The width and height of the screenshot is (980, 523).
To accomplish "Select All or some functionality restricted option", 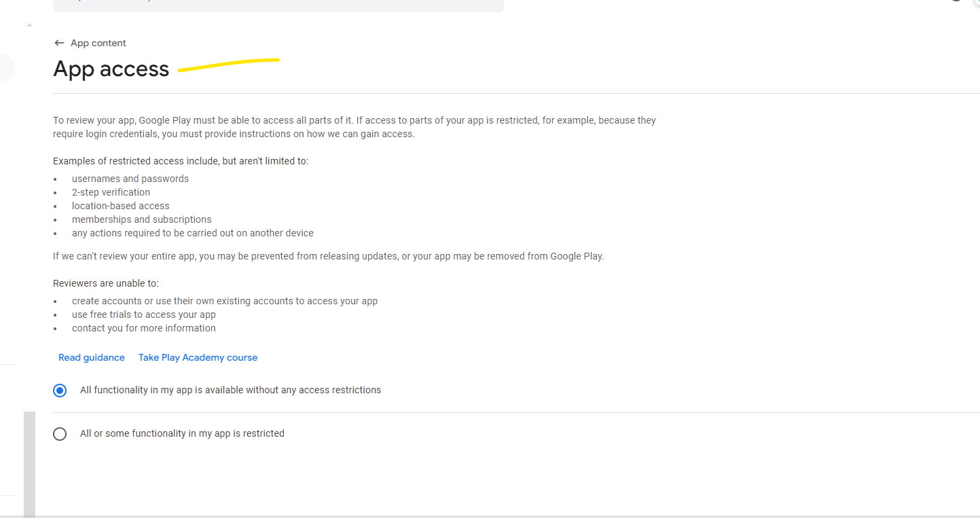I will click(60, 434).
